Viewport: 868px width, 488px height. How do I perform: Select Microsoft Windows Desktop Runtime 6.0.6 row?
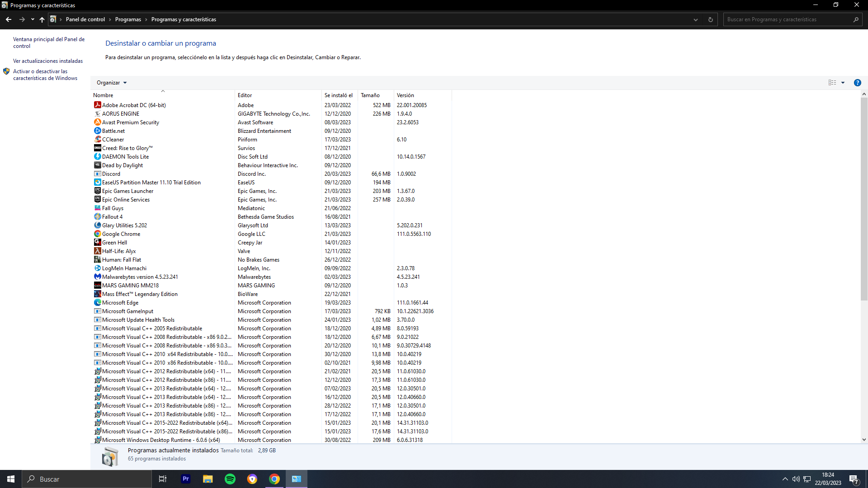point(271,440)
